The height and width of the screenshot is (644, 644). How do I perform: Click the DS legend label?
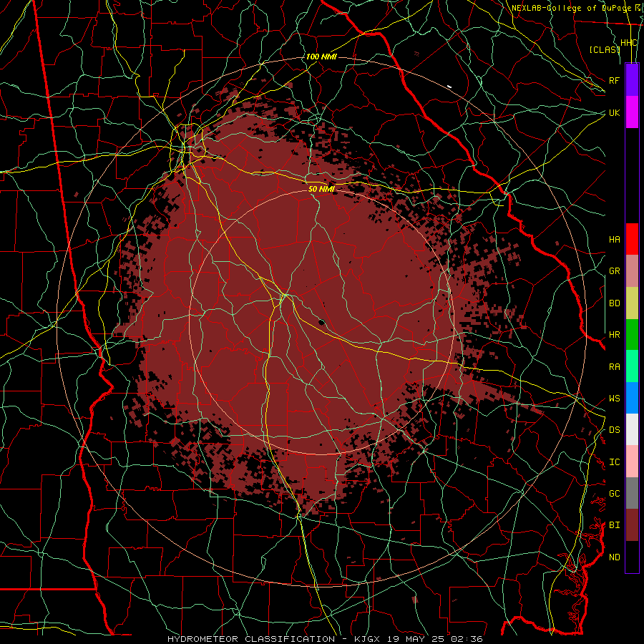coord(614,430)
